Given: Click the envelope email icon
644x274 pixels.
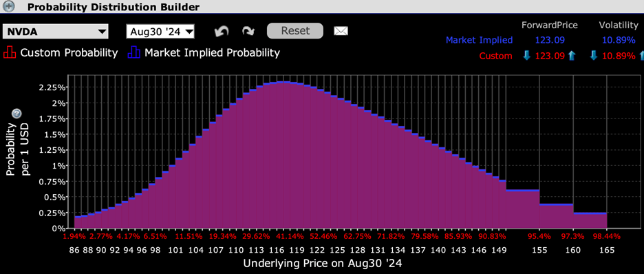Looking at the screenshot, I should click(x=341, y=31).
